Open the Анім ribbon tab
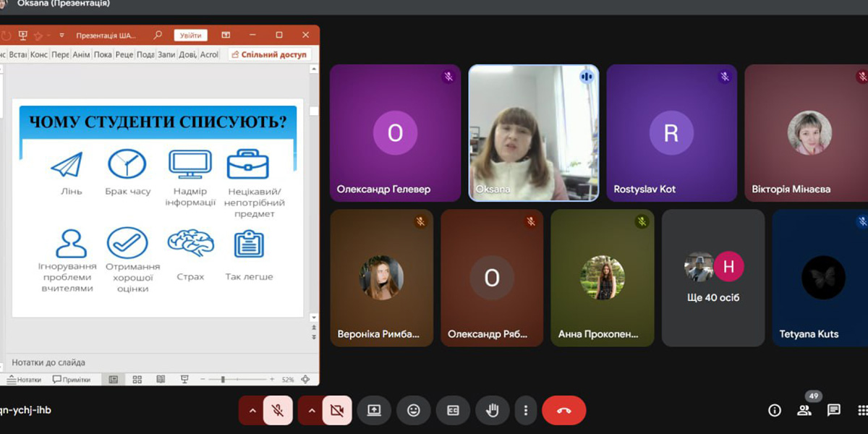Image resolution: width=868 pixels, height=434 pixels. pos(82,55)
